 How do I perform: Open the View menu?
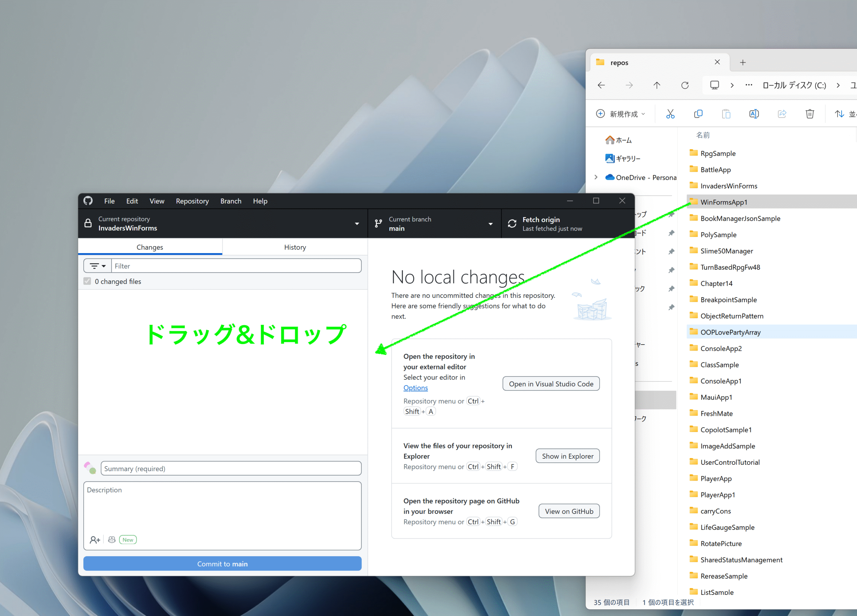pos(157,201)
